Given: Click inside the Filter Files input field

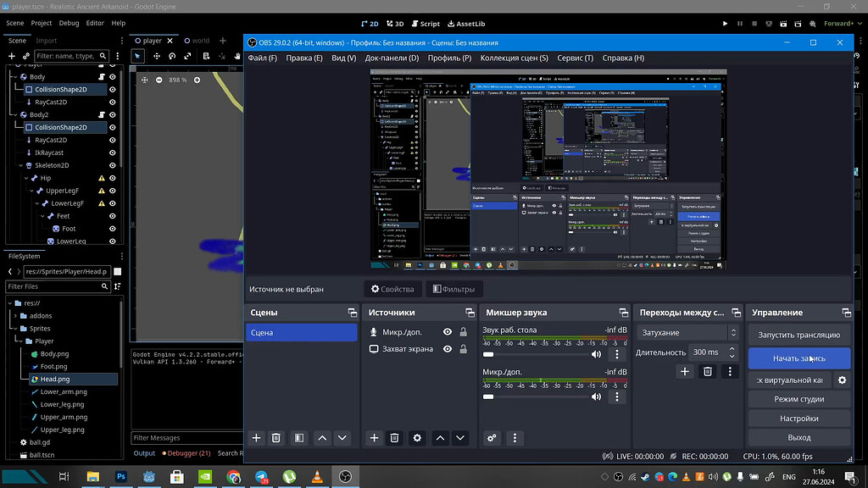Looking at the screenshot, I should pyautogui.click(x=51, y=287).
